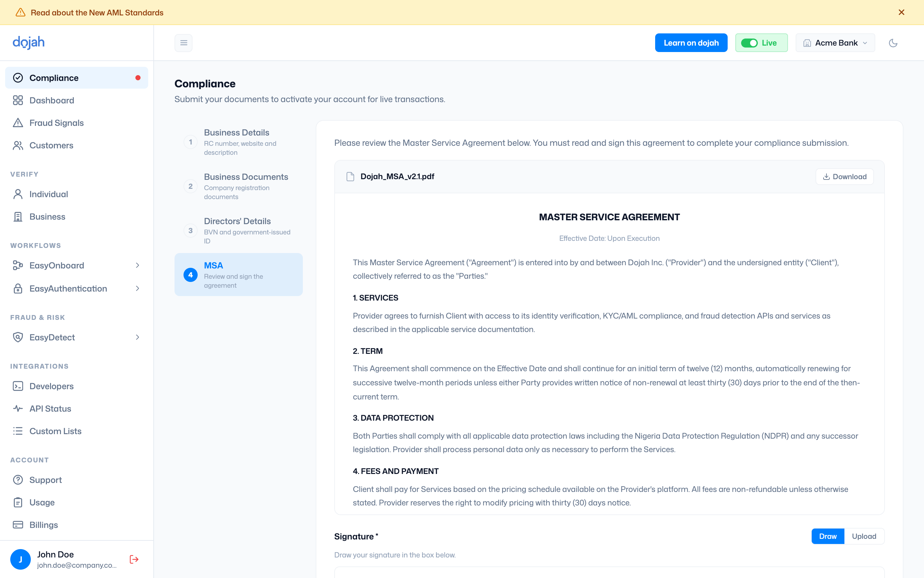Click the Billings card icon

click(x=18, y=525)
